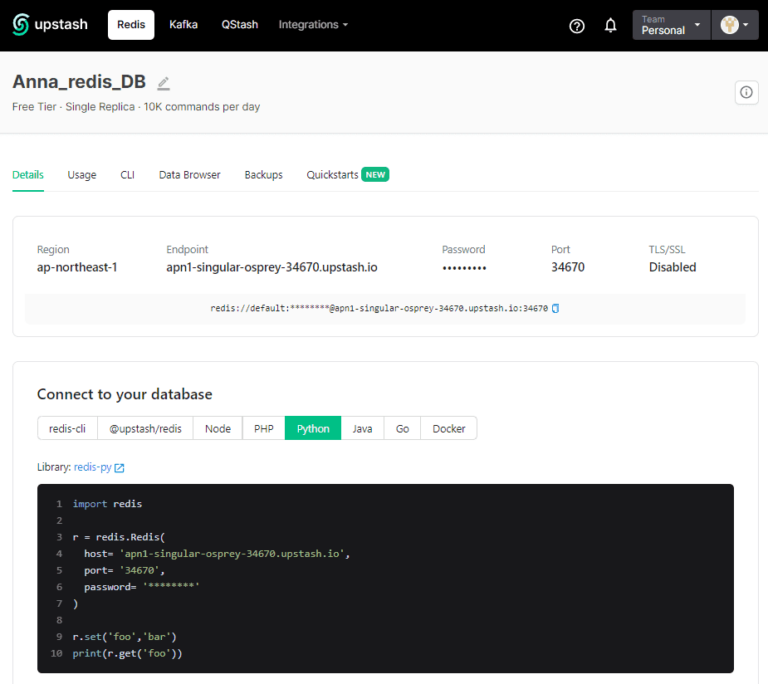Image resolution: width=768 pixels, height=684 pixels.
Task: Click the NEW badge beside Quickstarts
Action: (375, 175)
